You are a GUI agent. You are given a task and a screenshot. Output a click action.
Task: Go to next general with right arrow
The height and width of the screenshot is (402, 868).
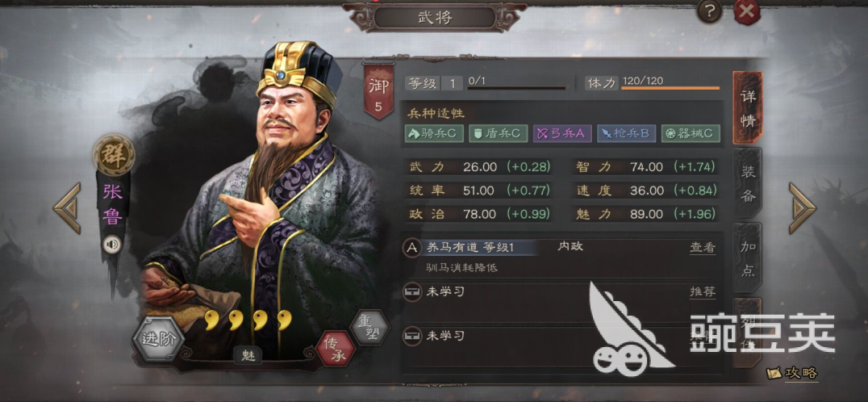[802, 208]
